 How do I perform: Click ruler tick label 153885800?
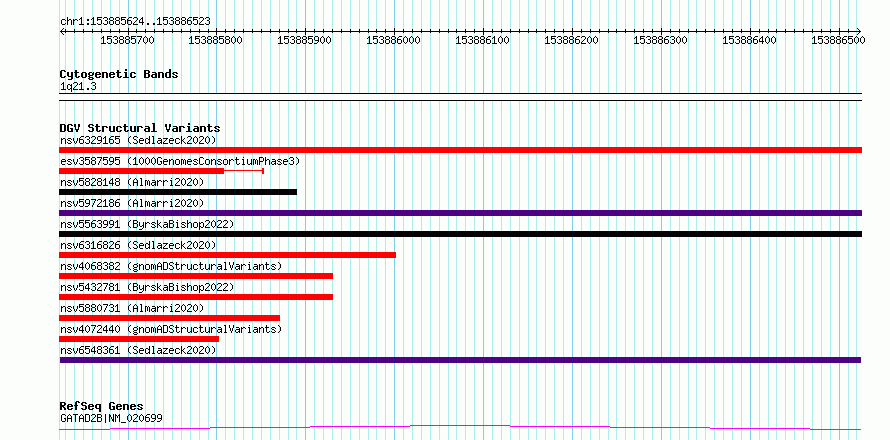[x=216, y=40]
